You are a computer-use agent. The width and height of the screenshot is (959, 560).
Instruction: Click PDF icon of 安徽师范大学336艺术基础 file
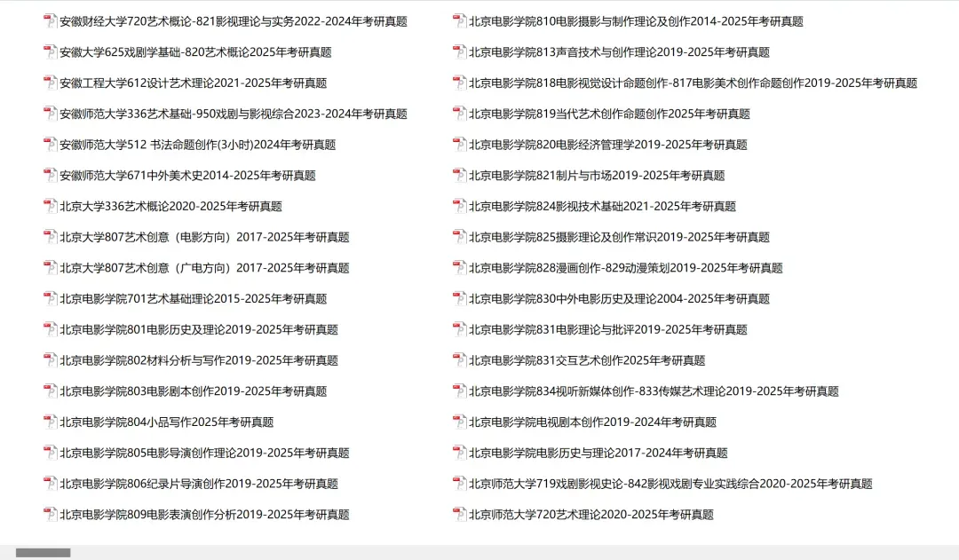point(50,113)
